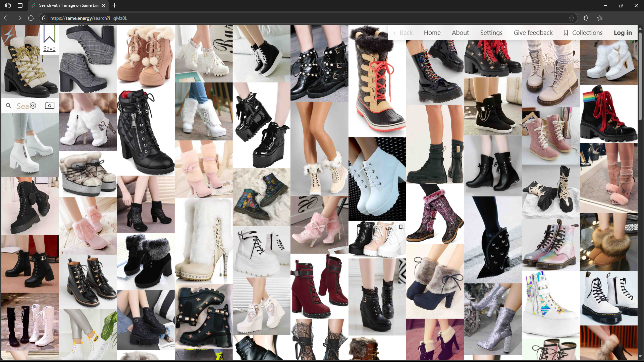Add page to favorites star icon
644x362 pixels.
(x=572, y=18)
